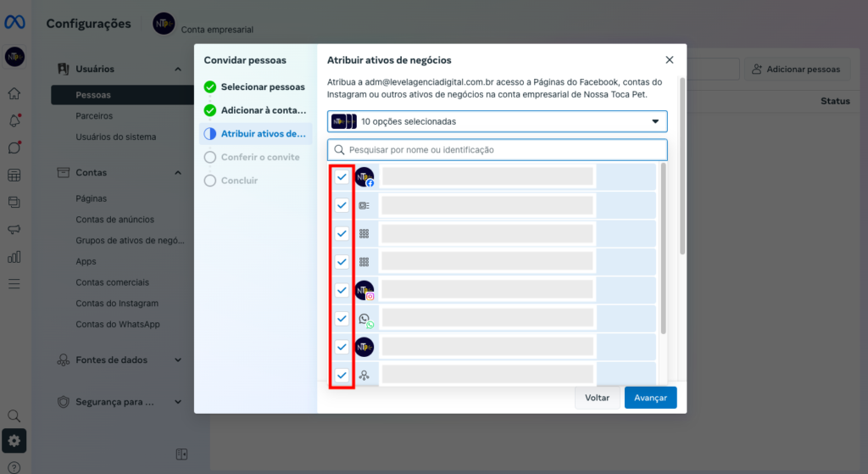Open notifications bell icon
The height and width of the screenshot is (474, 868).
pos(14,120)
